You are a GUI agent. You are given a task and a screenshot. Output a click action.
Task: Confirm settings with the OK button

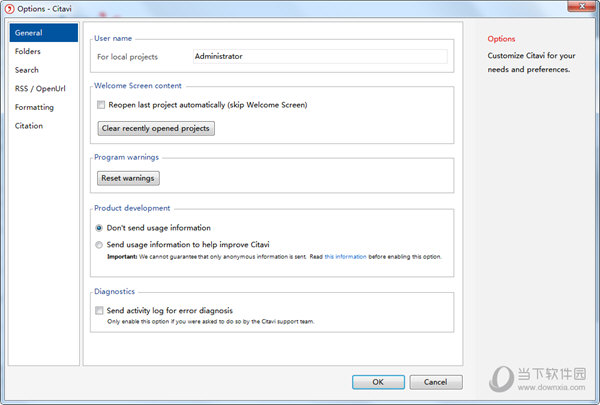[378, 382]
